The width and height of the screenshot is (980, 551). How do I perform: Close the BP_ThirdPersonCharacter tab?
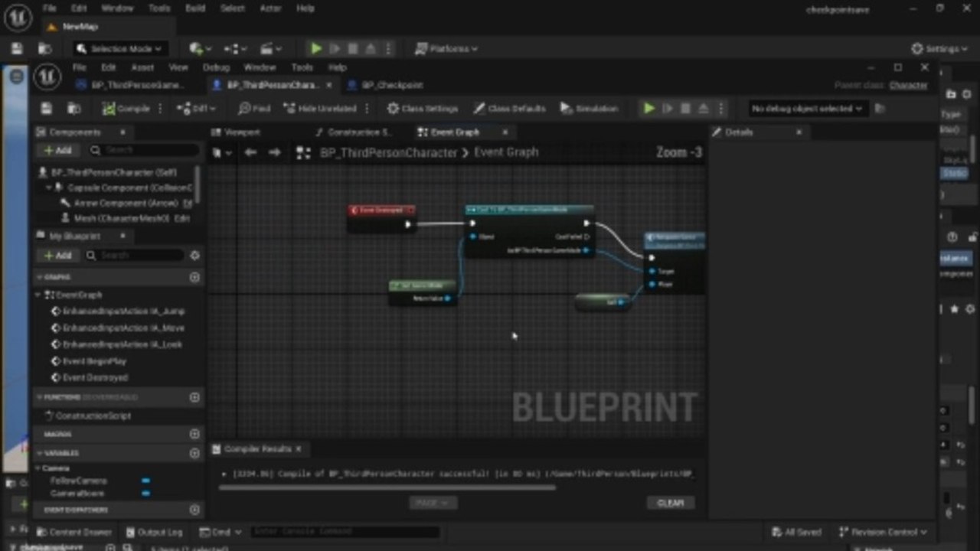[329, 85]
